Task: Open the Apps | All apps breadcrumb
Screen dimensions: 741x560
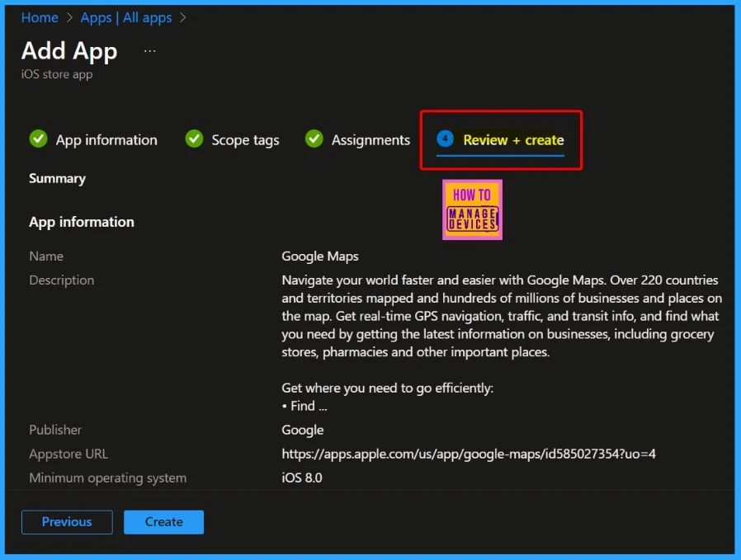Action: 126,18
